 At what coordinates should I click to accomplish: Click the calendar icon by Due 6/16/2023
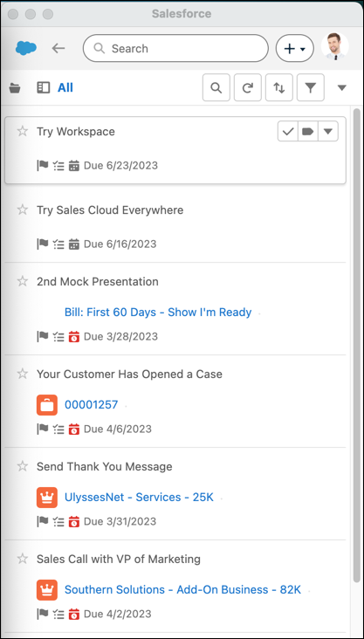point(74,244)
